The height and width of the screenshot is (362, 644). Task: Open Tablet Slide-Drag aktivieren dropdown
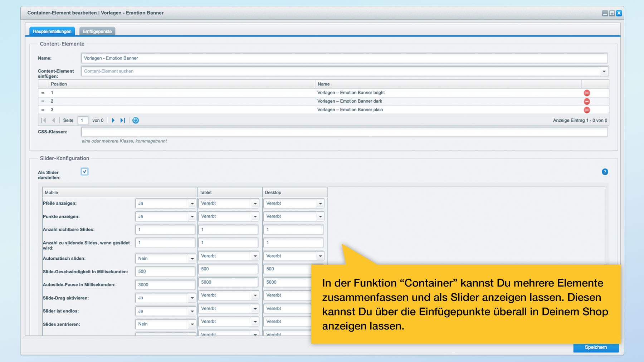point(255,295)
